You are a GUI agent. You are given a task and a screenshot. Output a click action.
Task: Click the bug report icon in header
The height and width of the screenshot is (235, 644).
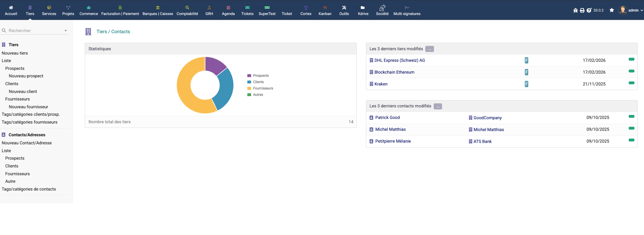575,10
